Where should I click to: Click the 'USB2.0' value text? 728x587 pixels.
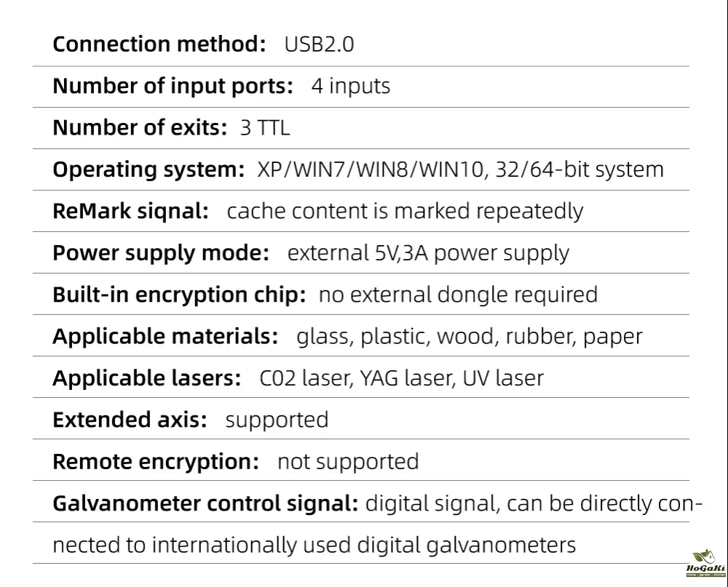[319, 44]
